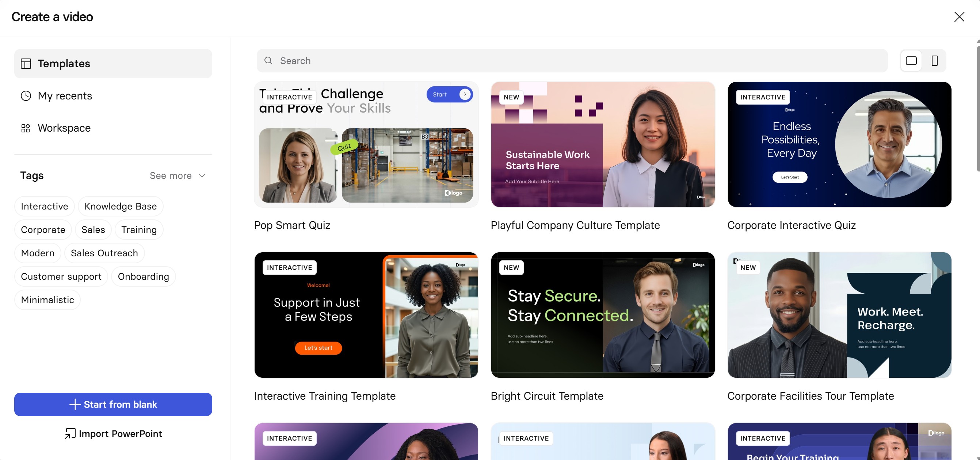980x460 pixels.
Task: Select landscape orientation toggle
Action: coord(911,61)
